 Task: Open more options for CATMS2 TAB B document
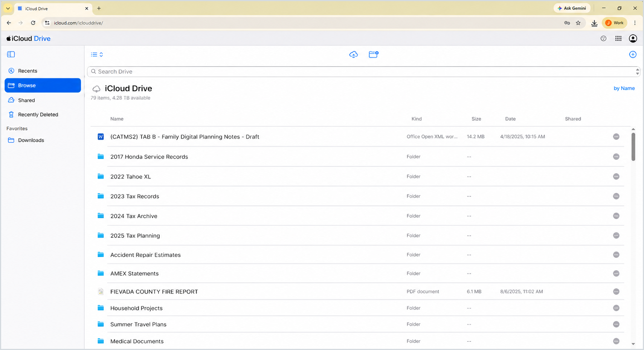[x=616, y=137]
